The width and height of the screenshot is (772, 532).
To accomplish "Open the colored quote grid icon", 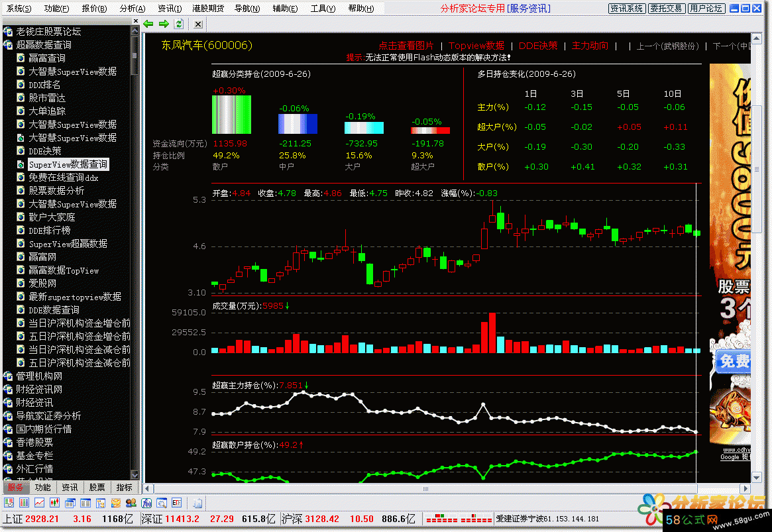I will (24, 503).
